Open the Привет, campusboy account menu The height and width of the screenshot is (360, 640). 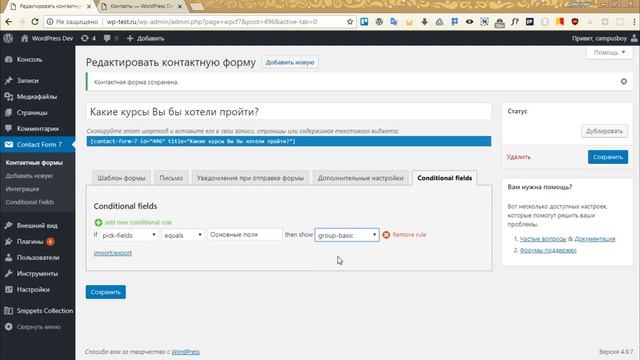[604, 38]
